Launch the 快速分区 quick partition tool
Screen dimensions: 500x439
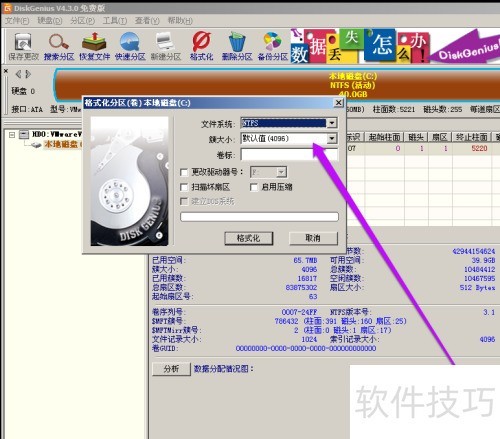[x=130, y=47]
